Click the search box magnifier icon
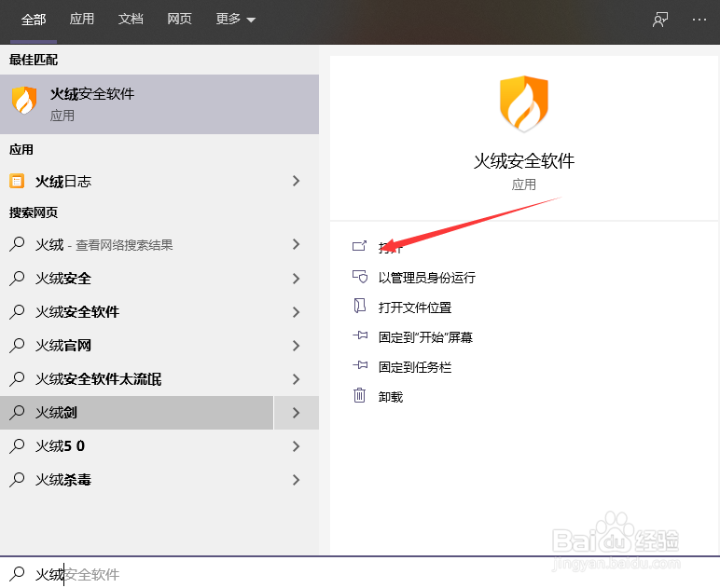Screen dimensions: 720x588 coord(17,573)
